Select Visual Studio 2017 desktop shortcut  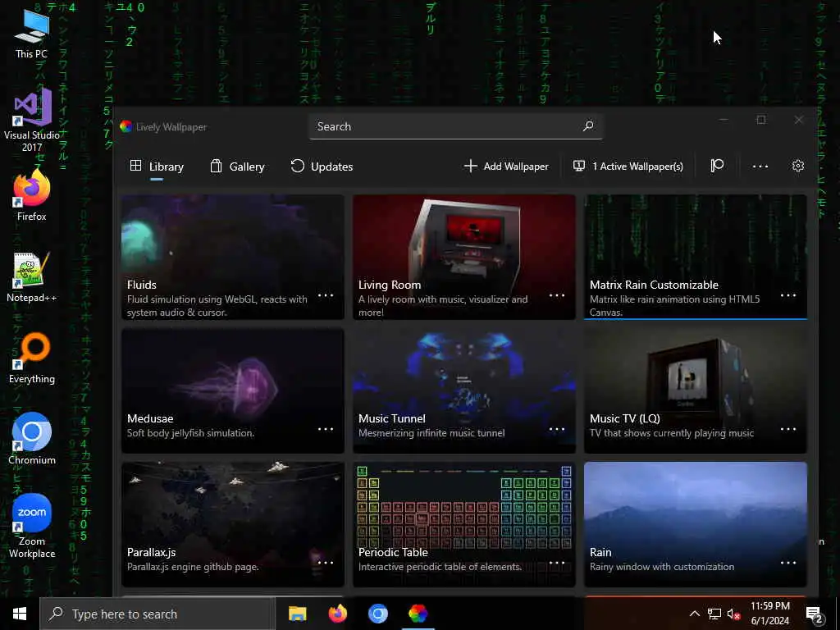(x=32, y=121)
